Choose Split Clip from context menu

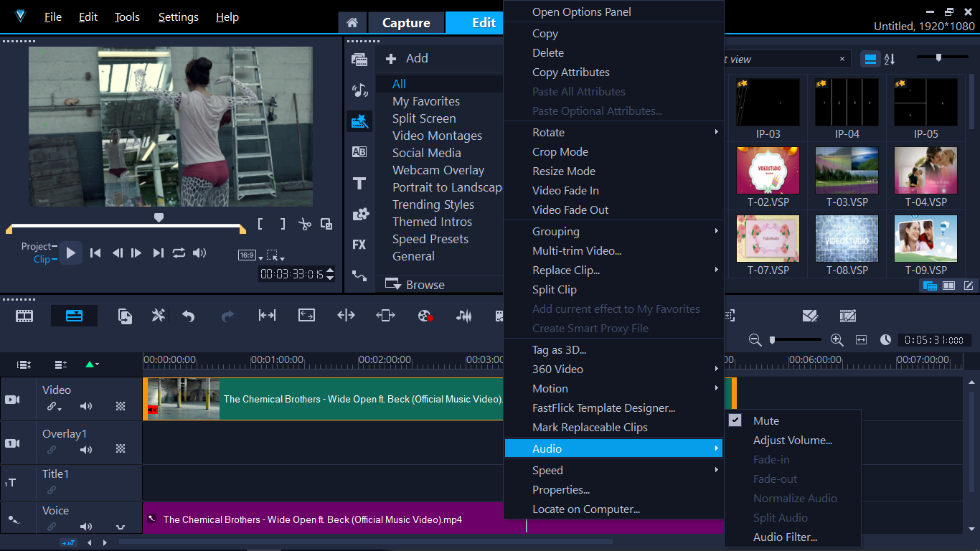pyautogui.click(x=554, y=290)
